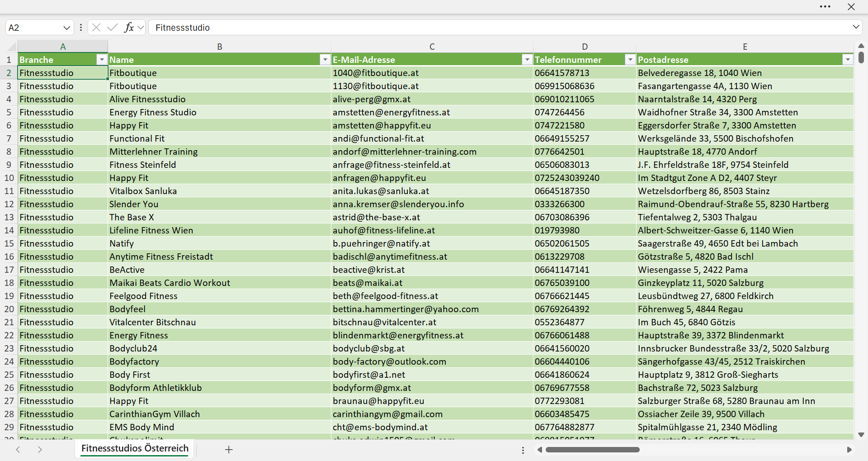Close the spreadsheet window

pyautogui.click(x=851, y=7)
